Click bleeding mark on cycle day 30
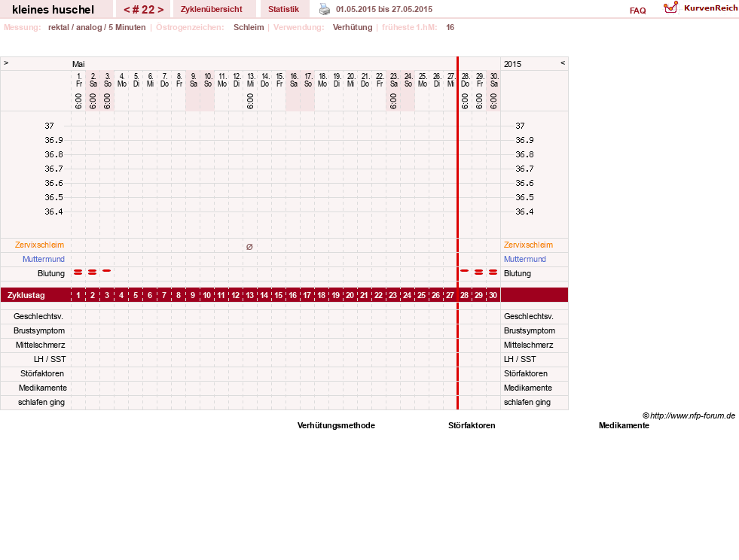Screen dimensions: 739x560 (493, 272)
